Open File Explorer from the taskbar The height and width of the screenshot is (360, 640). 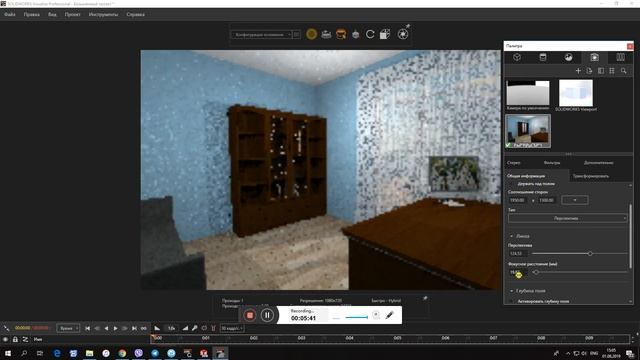point(89,353)
